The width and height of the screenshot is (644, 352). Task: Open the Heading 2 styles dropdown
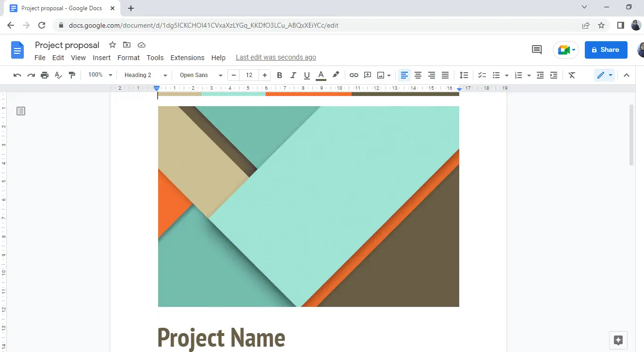click(144, 75)
